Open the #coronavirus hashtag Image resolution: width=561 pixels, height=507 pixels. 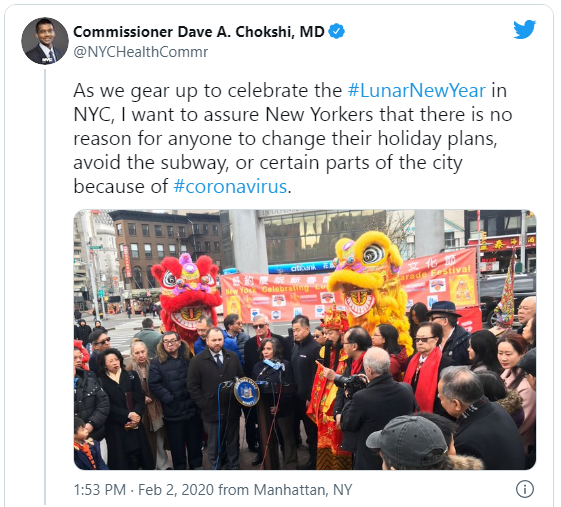tap(230, 186)
